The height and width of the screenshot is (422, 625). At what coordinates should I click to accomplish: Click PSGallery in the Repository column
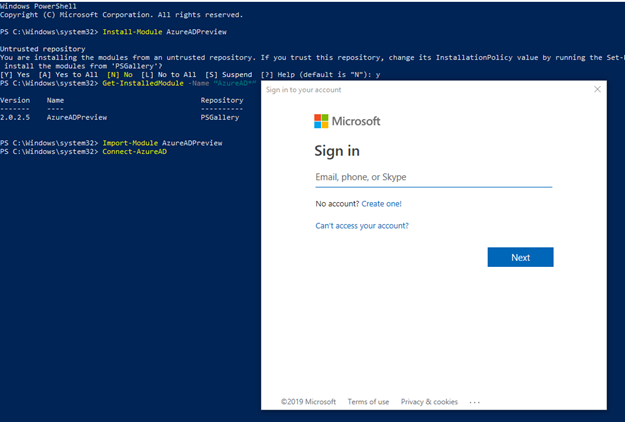[220, 117]
